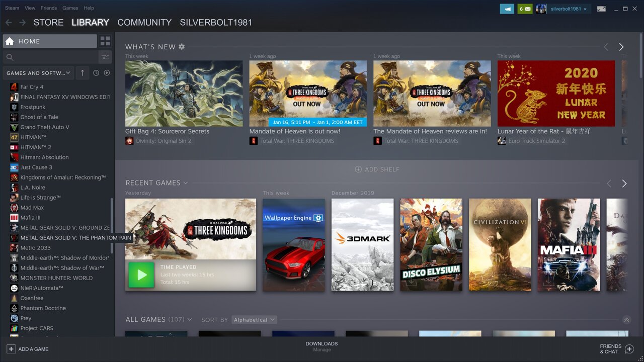Screen dimensions: 644x362
Task: Open Wallpaper Engine cover thumbnail
Action: (x=294, y=245)
